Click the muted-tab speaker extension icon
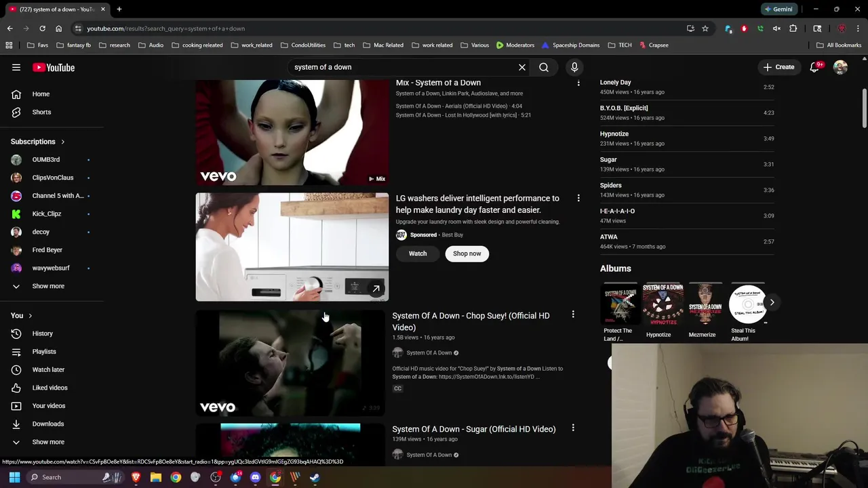Viewport: 868px width, 488px height. click(776, 28)
